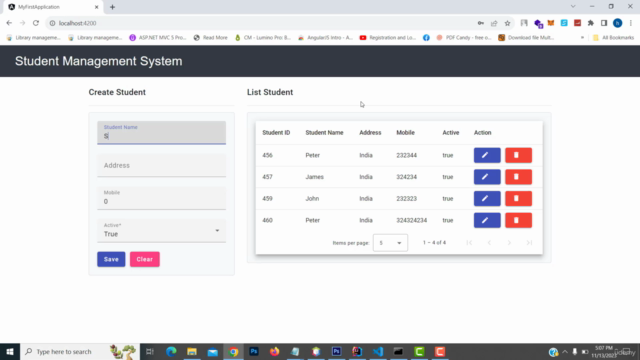Open browser extensions puzzle icon
Viewport: 640px width, 360px height.
click(x=591, y=23)
